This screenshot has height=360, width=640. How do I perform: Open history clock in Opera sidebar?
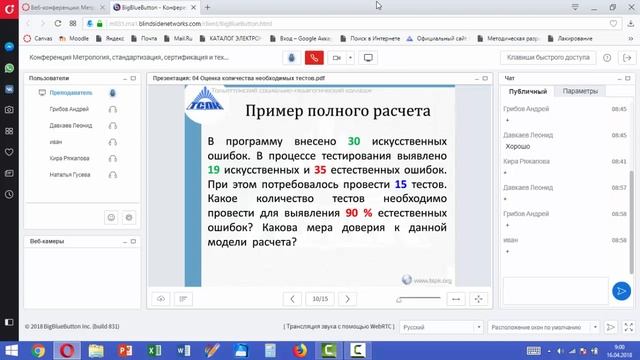pos(9,195)
